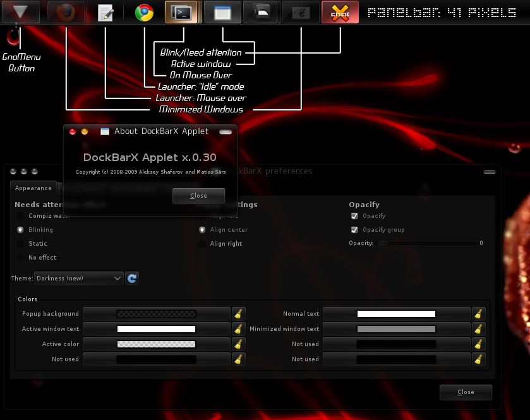Choose No effect radio option
Screen dimensions: 530x420
20,258
